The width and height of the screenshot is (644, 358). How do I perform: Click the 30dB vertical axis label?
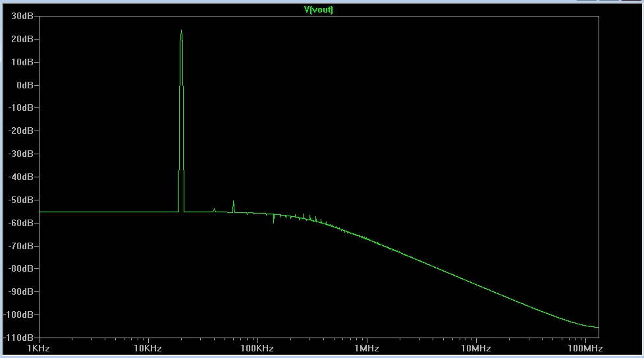(22, 16)
